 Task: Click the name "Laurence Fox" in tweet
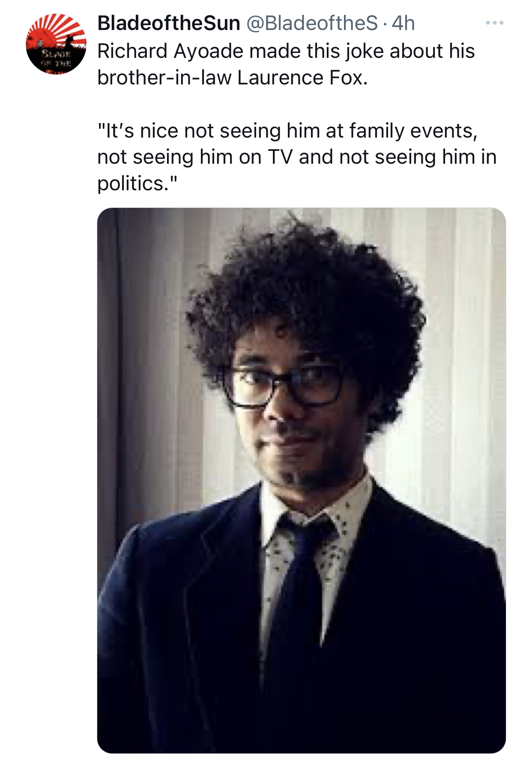point(302,78)
